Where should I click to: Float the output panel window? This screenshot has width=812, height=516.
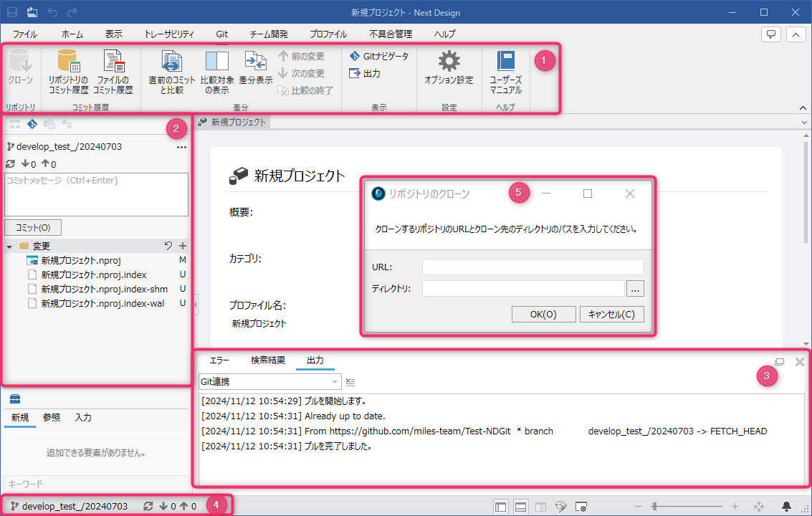779,362
